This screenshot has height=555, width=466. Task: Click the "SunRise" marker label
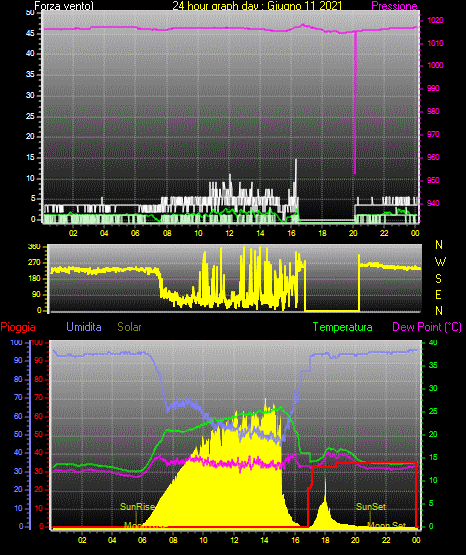(137, 507)
